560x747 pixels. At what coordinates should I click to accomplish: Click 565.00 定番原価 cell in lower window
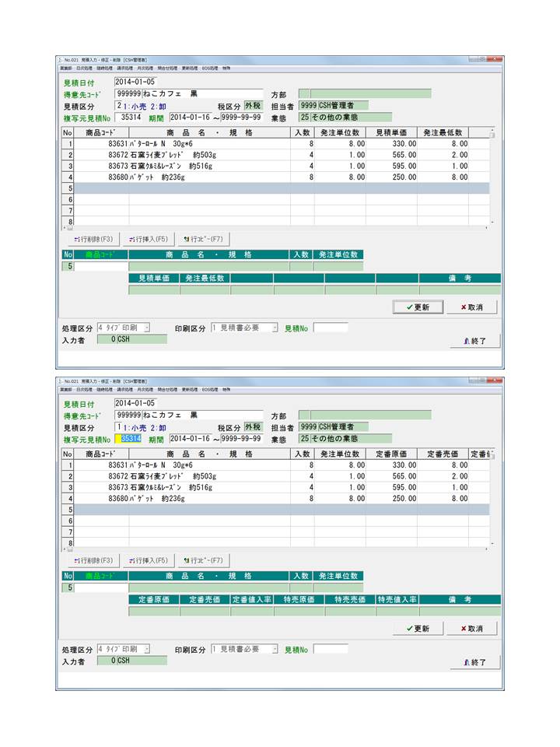[x=391, y=476]
